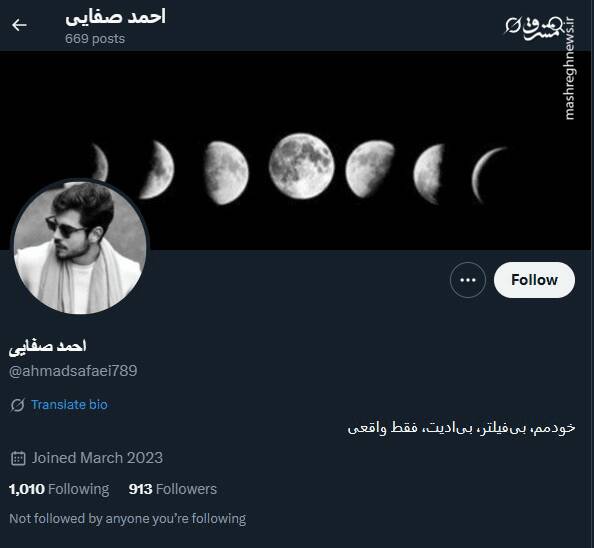594x548 pixels.
Task: Open the three-dots more options button
Action: [x=468, y=280]
